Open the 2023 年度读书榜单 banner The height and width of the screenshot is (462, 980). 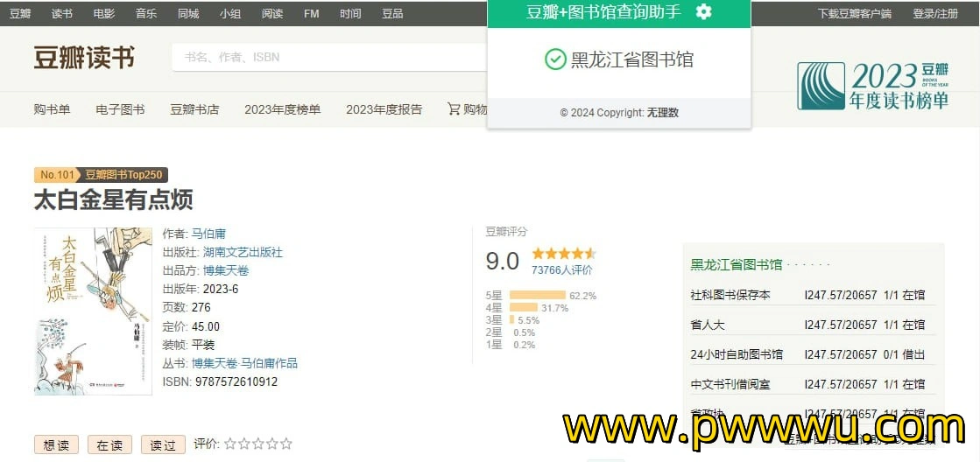pos(873,86)
